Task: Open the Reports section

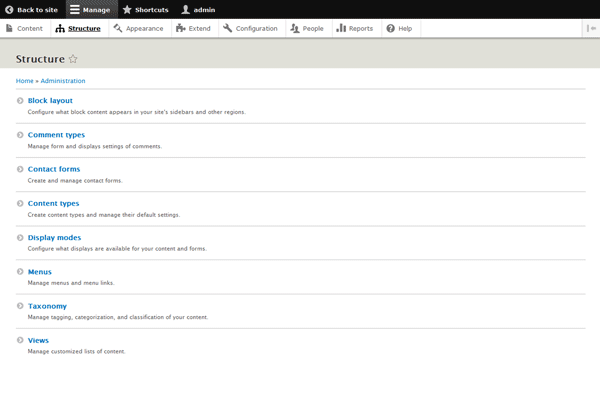Action: [354, 28]
